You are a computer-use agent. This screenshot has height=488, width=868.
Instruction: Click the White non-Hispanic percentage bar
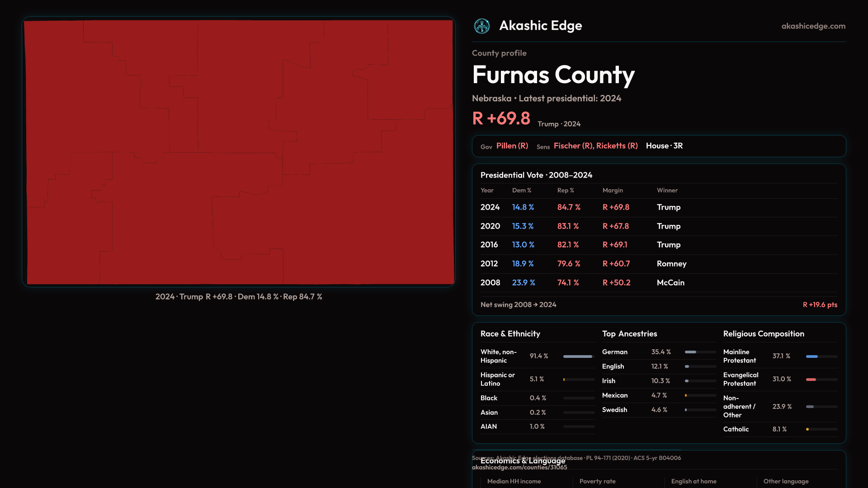click(578, 357)
